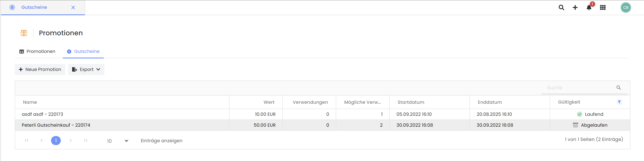Click the CB user avatar
The width and height of the screenshot is (644, 161).
pyautogui.click(x=625, y=8)
